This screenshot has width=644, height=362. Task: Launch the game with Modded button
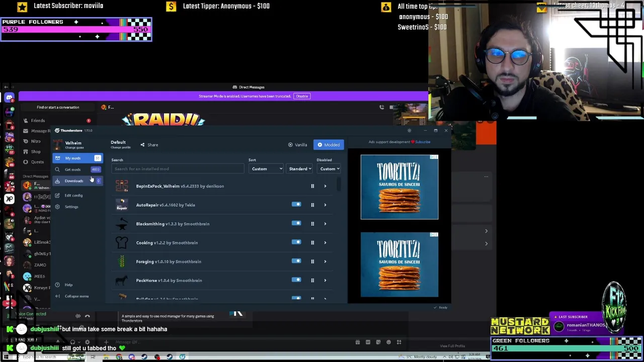coord(329,145)
